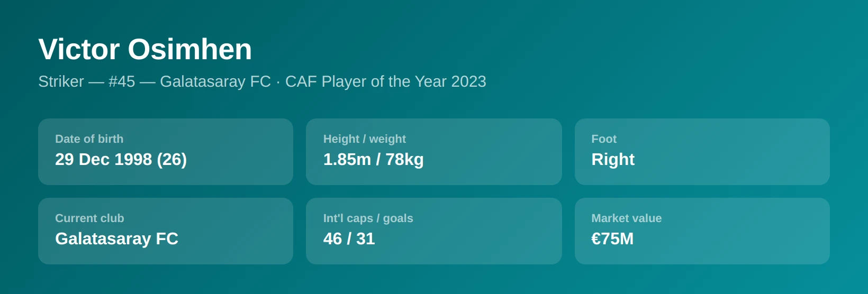The image size is (868, 294).
Task: Select the Height / weight label
Action: (364, 139)
